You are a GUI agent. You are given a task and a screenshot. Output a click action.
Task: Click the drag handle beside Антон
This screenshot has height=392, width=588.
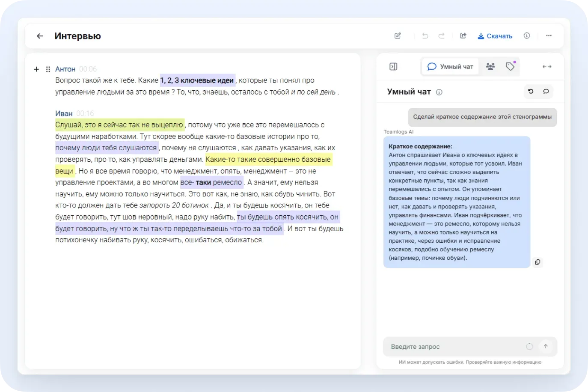coord(48,69)
